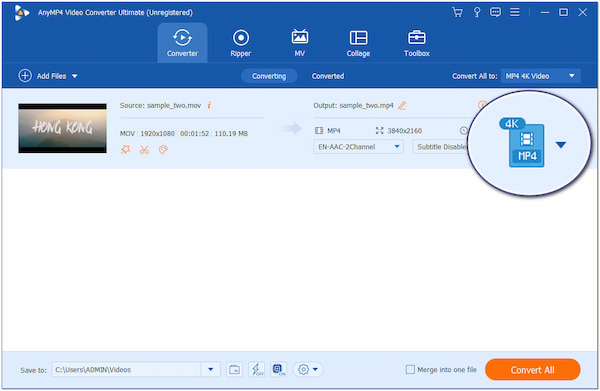Open the hamburger menu in title bar

tap(515, 12)
